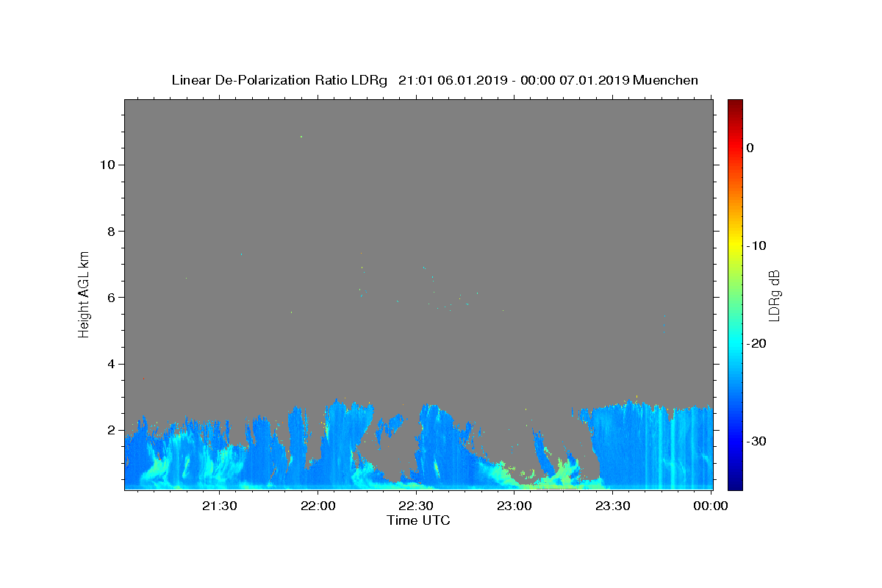The width and height of the screenshot is (882, 588).
Task: Click the 22:30 time tick label
Action: click(x=416, y=506)
